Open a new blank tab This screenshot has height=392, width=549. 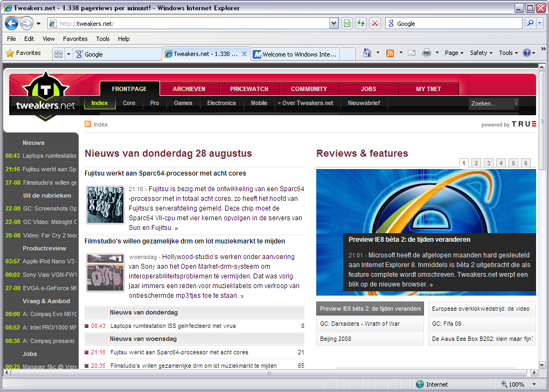pyautogui.click(x=348, y=54)
